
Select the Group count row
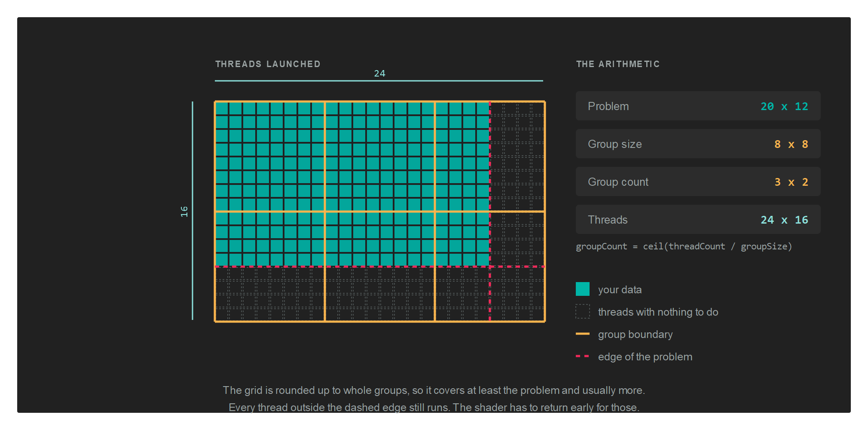click(x=698, y=181)
